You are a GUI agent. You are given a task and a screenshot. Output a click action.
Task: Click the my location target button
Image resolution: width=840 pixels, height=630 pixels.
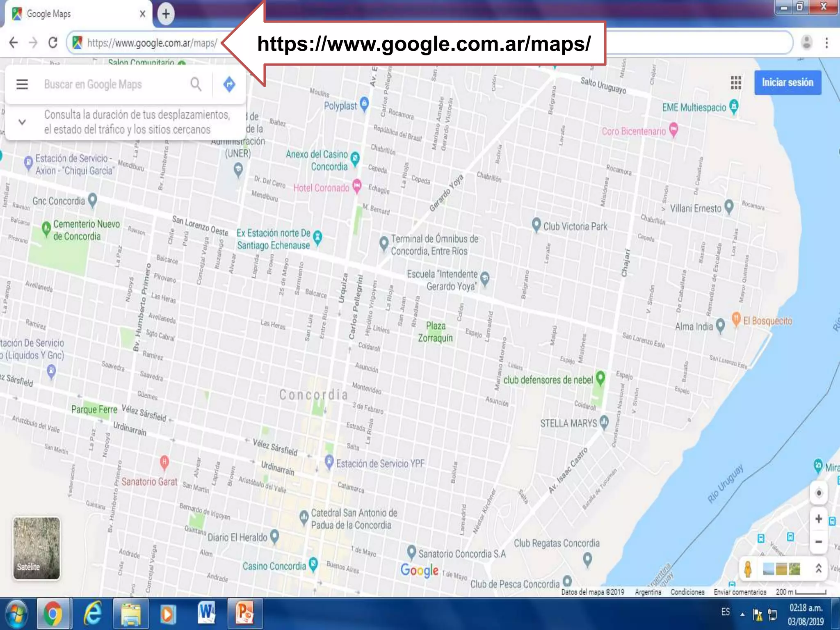click(818, 493)
